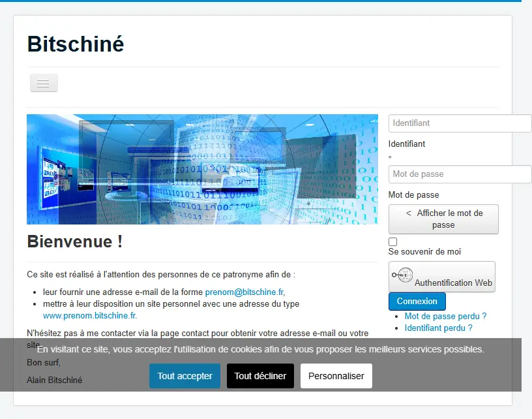Click the Identifiant label under the field
The height and width of the screenshot is (419, 532).
pos(406,144)
